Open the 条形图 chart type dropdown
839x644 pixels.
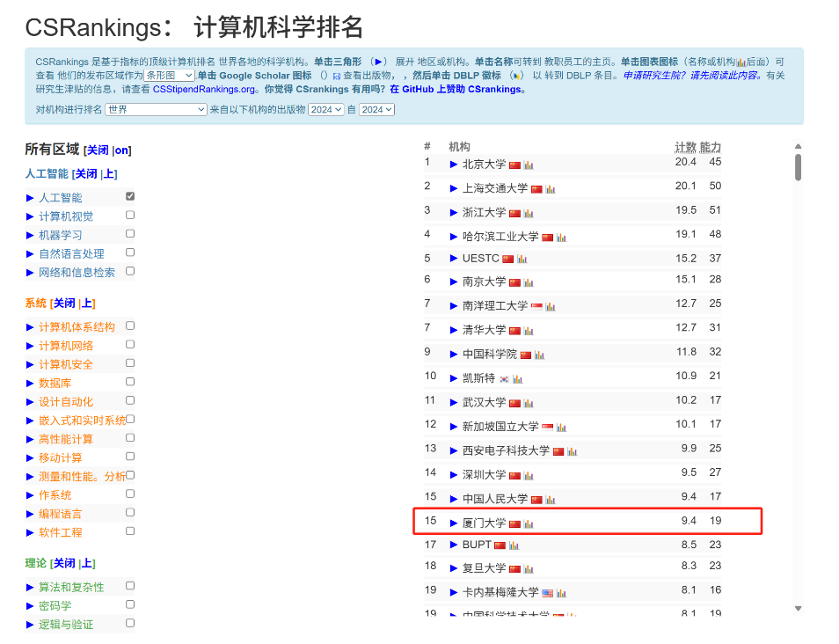coord(169,76)
